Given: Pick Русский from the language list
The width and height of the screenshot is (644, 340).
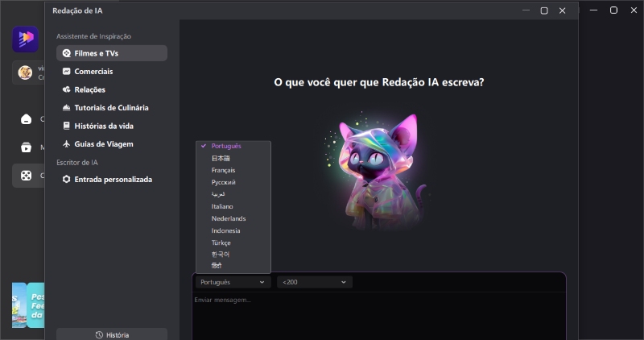Looking at the screenshot, I should 223,183.
